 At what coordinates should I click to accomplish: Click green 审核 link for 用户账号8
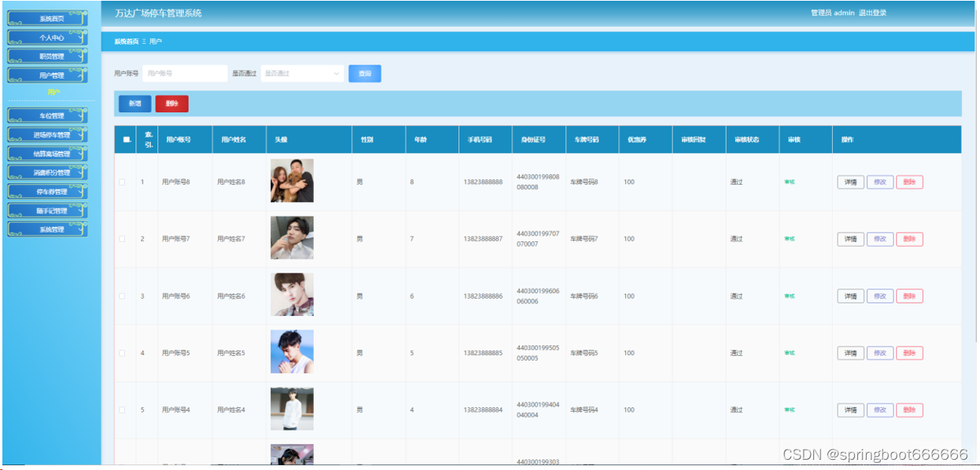[789, 182]
